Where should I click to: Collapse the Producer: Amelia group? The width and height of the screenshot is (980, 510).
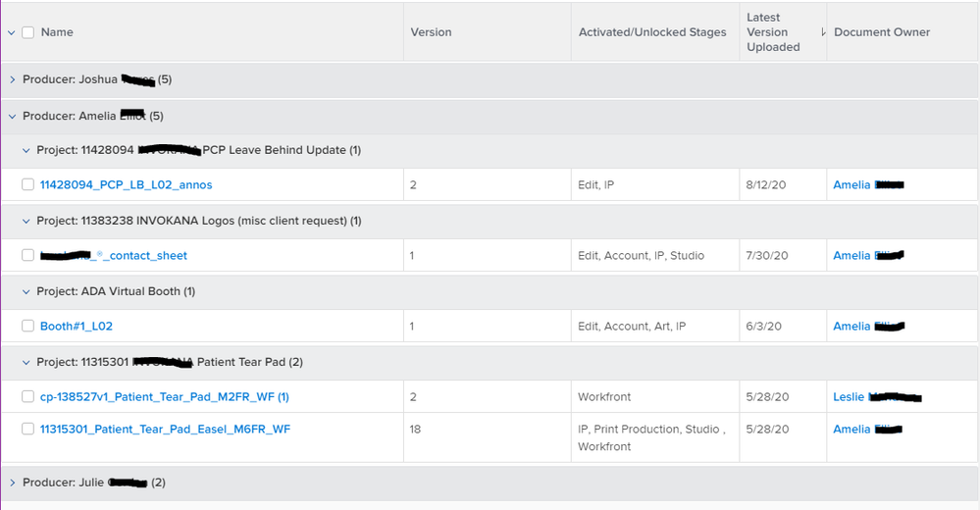point(13,116)
